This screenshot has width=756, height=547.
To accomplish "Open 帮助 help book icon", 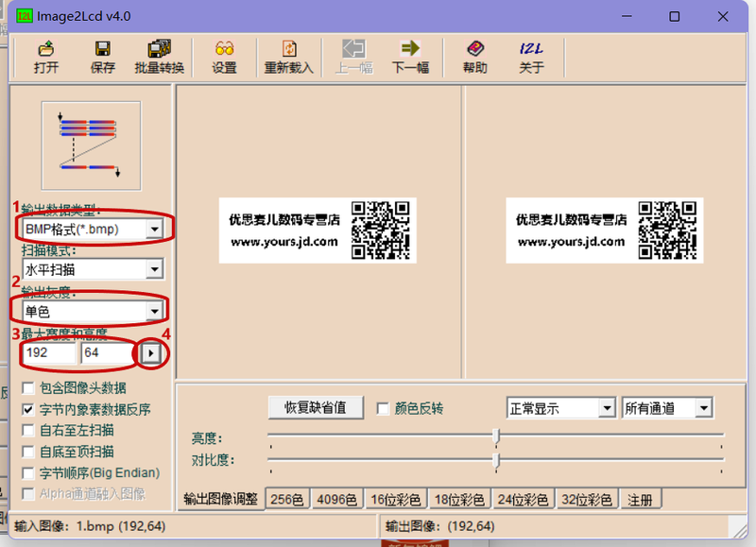I will (x=475, y=58).
